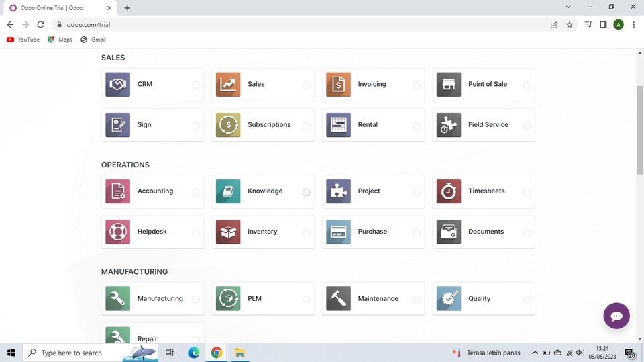Click the Manufacturing wrench icon

click(x=118, y=298)
